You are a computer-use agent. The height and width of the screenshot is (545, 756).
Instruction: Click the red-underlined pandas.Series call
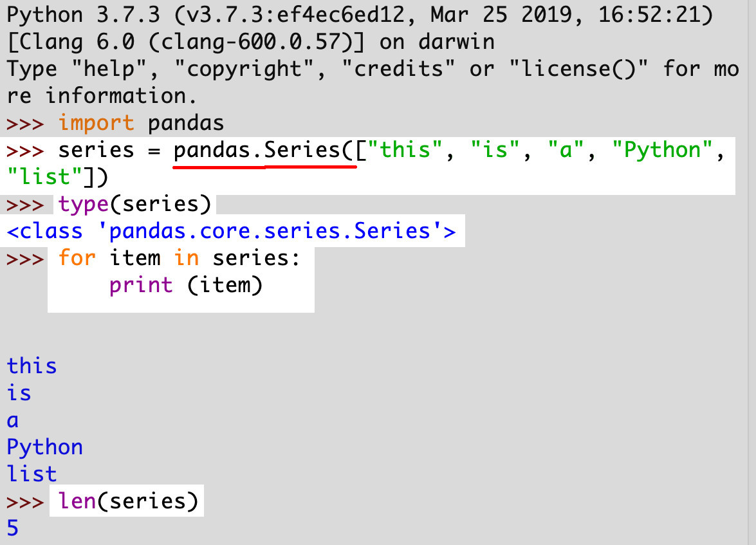[264, 151]
